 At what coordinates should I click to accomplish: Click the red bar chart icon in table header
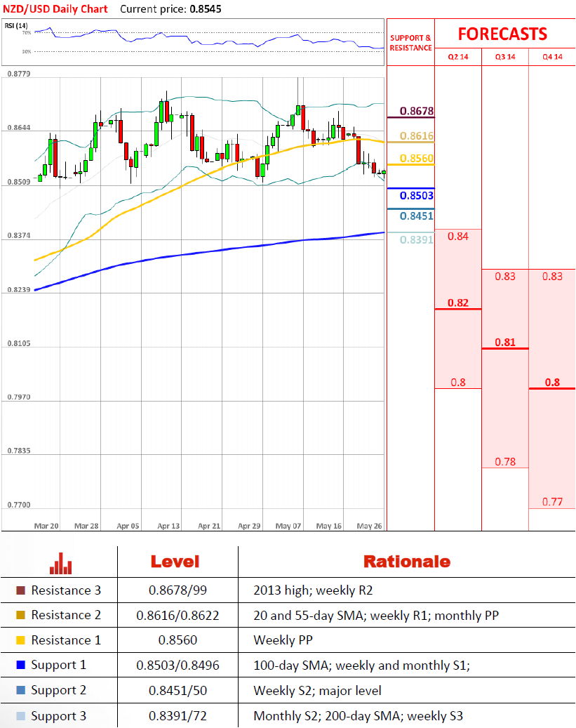[x=61, y=563]
